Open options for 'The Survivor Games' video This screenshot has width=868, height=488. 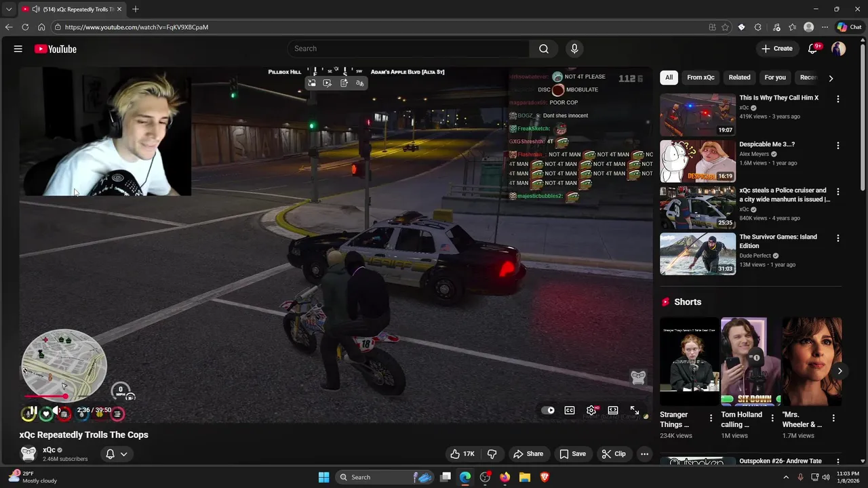[x=838, y=239]
